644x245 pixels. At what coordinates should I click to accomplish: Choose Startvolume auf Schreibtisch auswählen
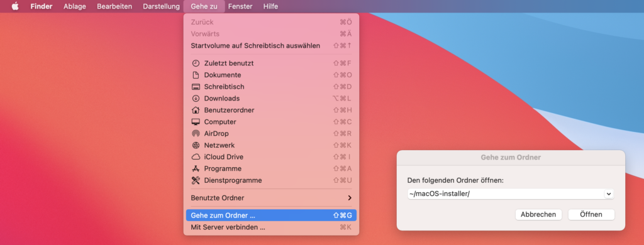271,46
